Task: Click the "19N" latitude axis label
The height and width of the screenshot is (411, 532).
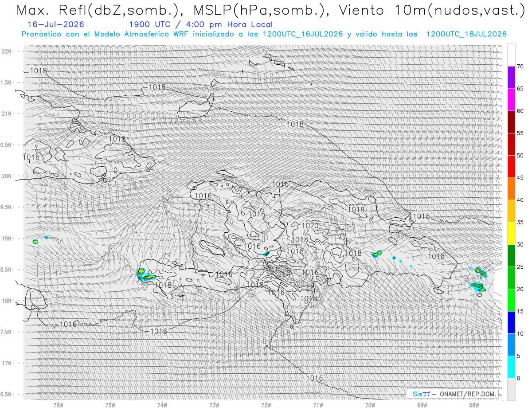Action: coord(8,239)
